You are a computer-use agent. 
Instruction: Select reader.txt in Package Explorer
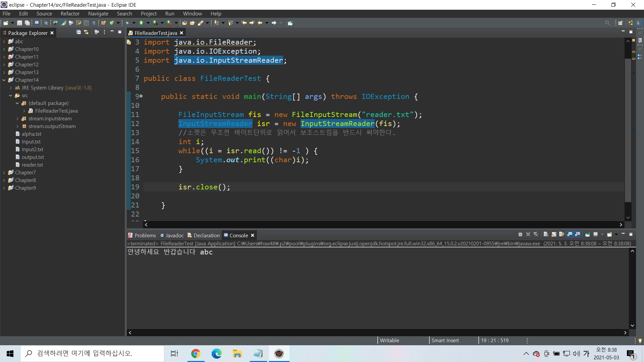(x=32, y=165)
